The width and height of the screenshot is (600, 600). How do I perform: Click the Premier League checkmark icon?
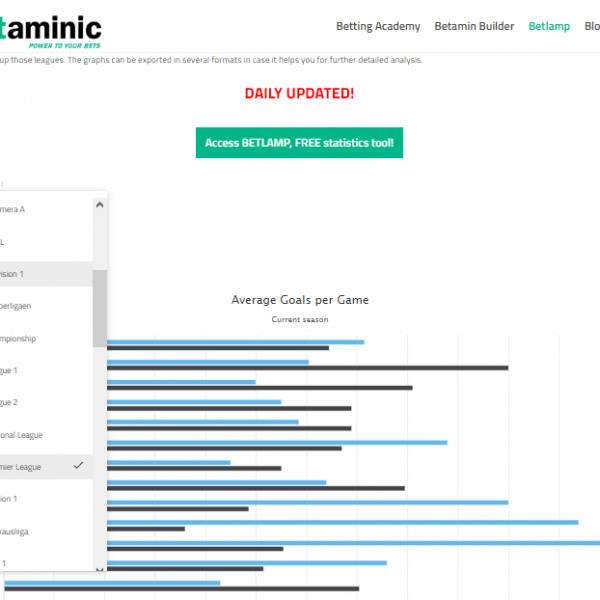coord(78,466)
